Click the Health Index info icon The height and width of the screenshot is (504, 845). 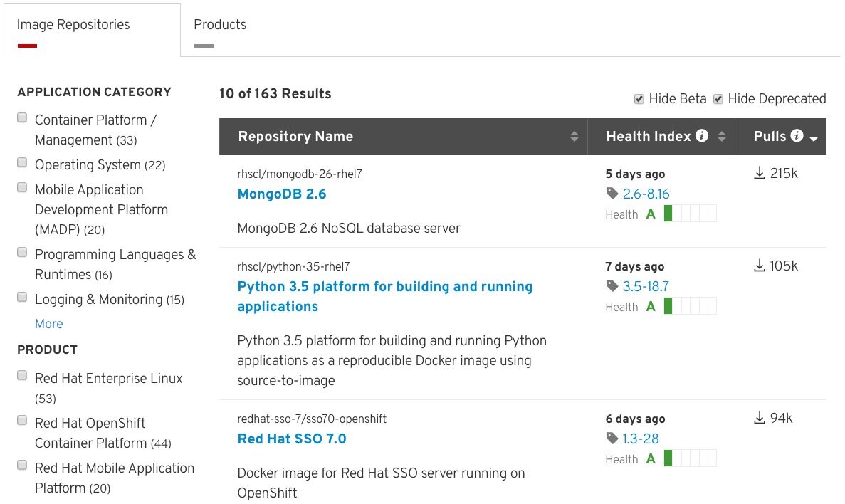pyautogui.click(x=702, y=135)
